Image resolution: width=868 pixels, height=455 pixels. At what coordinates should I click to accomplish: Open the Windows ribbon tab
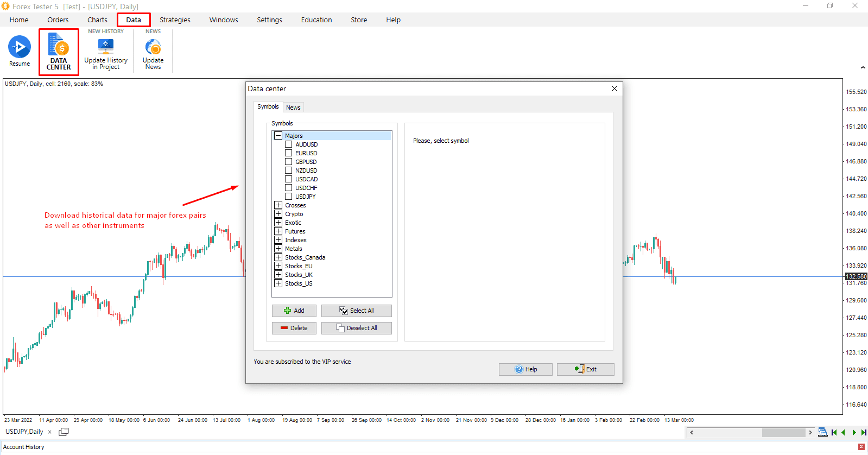point(224,20)
